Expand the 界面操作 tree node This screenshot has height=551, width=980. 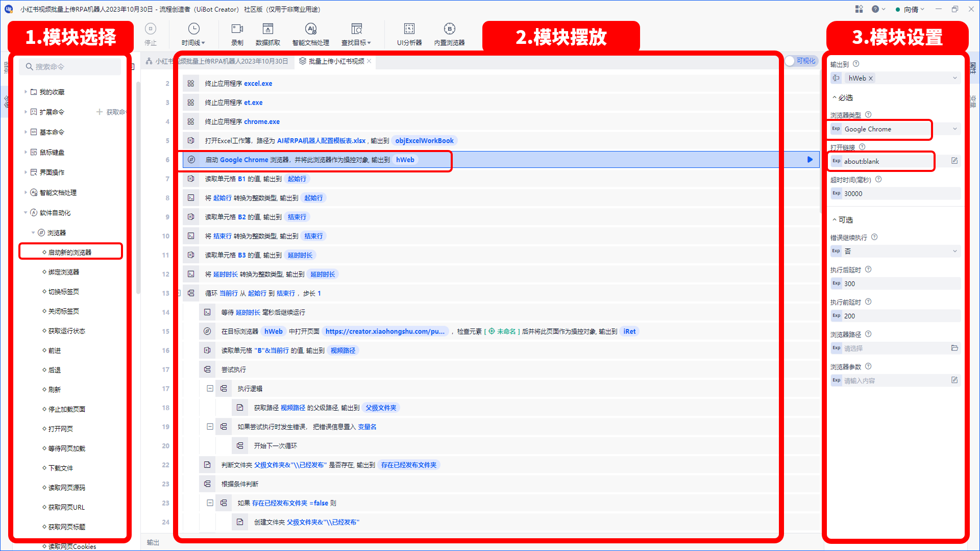point(26,172)
